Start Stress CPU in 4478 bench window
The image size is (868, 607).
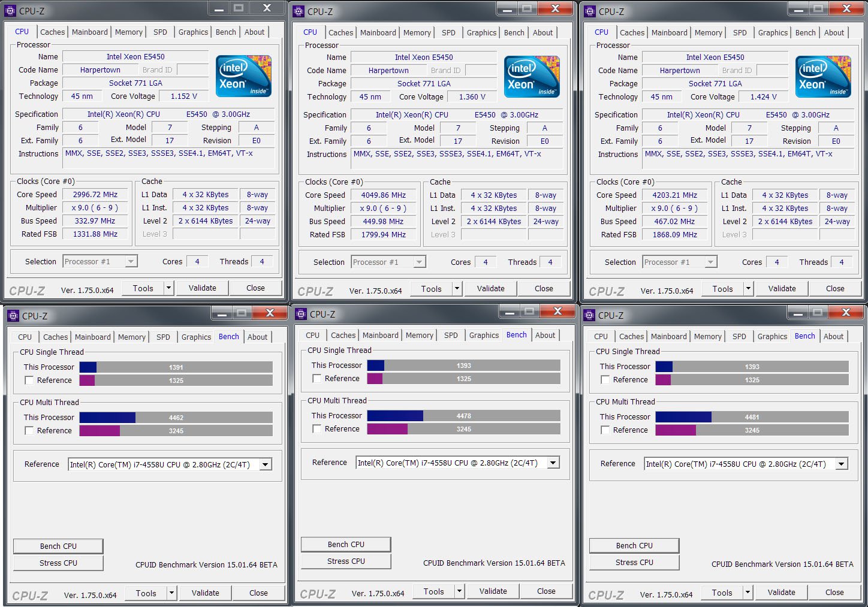pos(346,561)
